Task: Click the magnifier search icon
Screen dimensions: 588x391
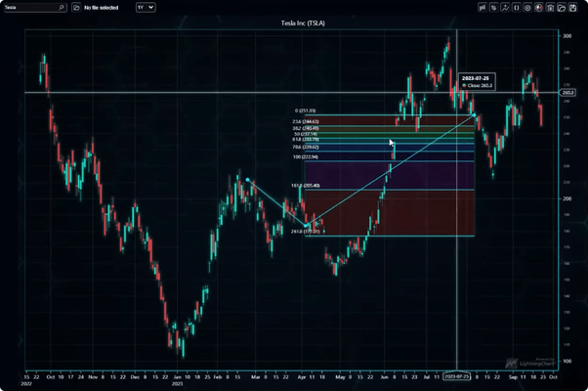Action: pos(62,8)
